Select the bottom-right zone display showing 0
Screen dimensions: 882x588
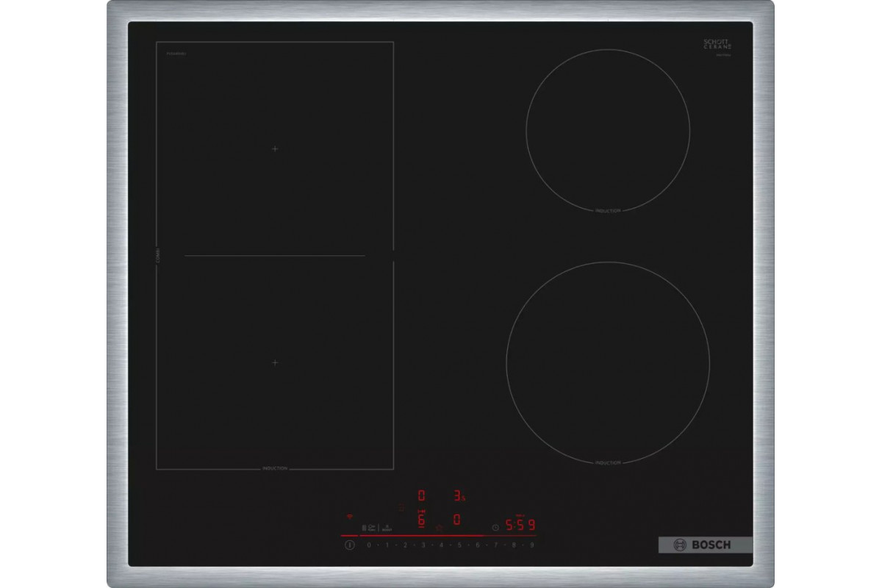pyautogui.click(x=457, y=520)
